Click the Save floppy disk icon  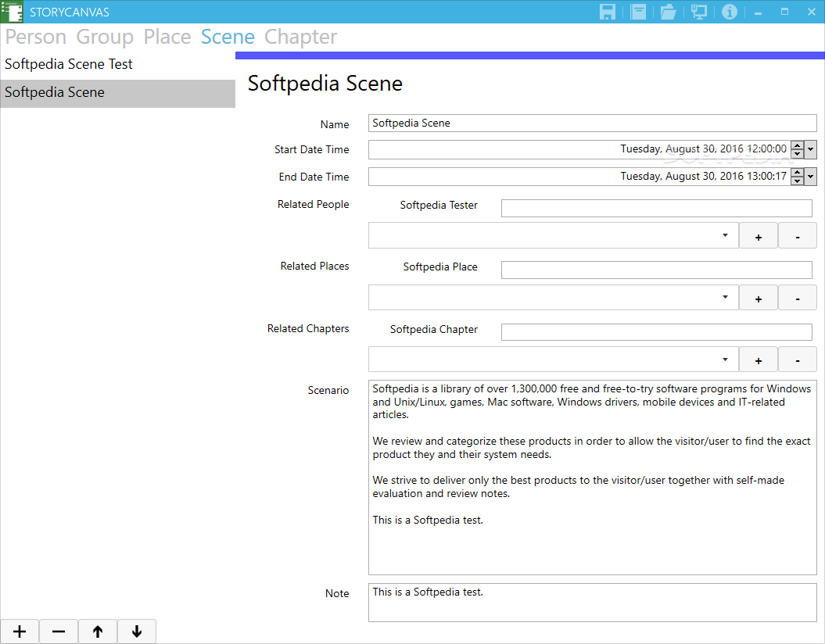pyautogui.click(x=607, y=12)
